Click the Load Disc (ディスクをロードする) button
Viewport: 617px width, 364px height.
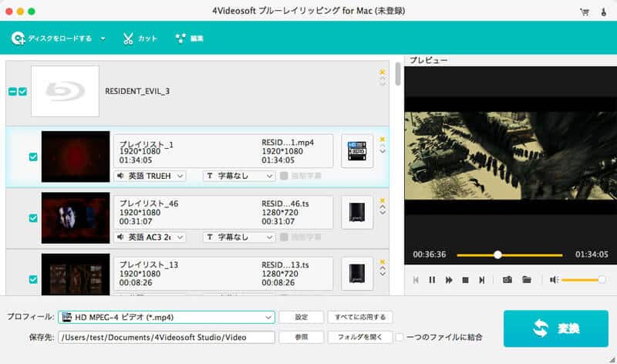(x=51, y=38)
